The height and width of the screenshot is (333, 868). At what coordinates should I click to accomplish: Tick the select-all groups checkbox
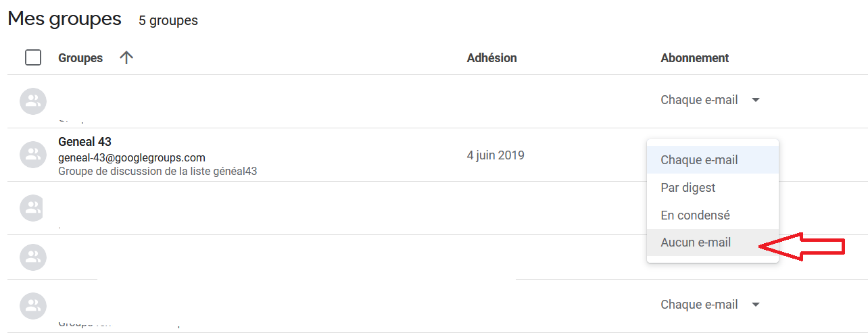32,57
